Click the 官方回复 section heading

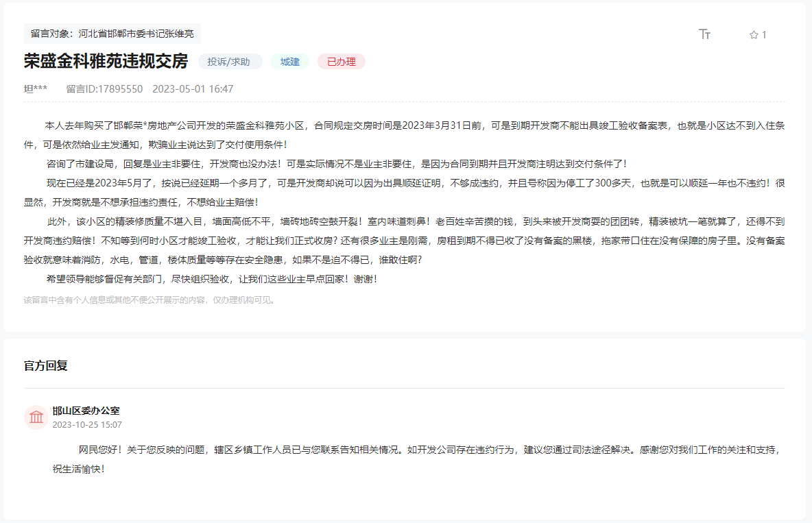point(45,365)
